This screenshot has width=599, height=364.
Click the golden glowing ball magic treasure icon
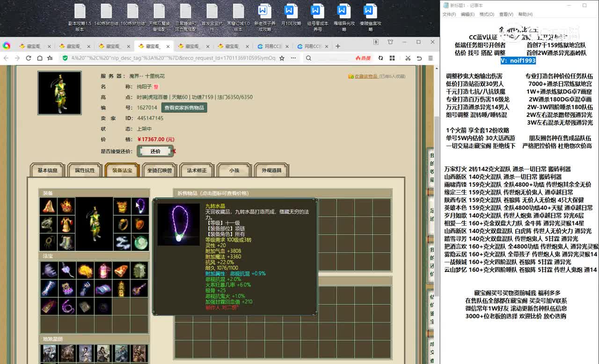coord(85,270)
